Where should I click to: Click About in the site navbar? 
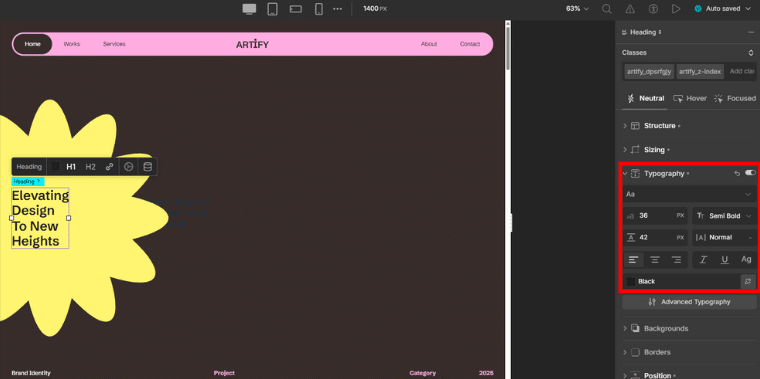[429, 44]
